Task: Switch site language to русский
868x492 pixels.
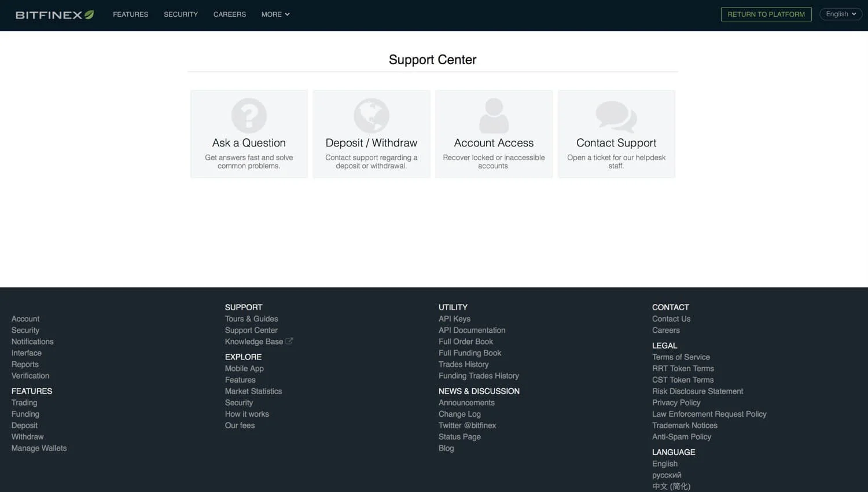Action: [x=666, y=475]
